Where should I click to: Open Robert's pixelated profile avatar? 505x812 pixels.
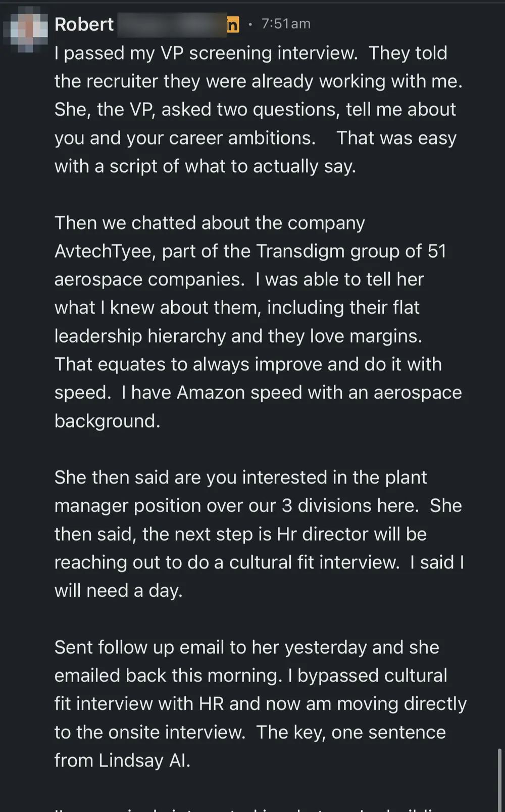[26, 29]
